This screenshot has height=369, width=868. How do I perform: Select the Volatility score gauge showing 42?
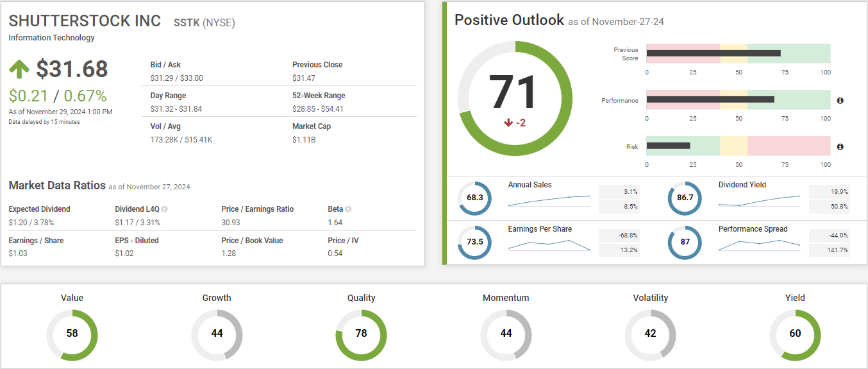click(650, 334)
